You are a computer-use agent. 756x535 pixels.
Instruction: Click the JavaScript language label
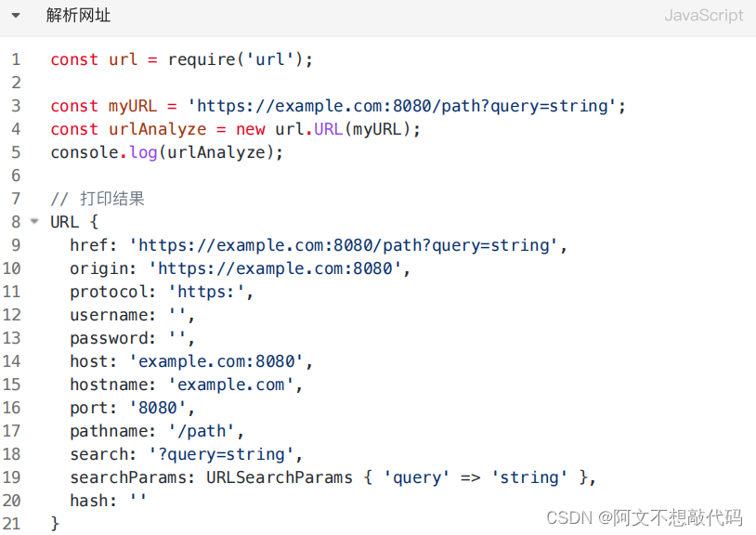(703, 16)
